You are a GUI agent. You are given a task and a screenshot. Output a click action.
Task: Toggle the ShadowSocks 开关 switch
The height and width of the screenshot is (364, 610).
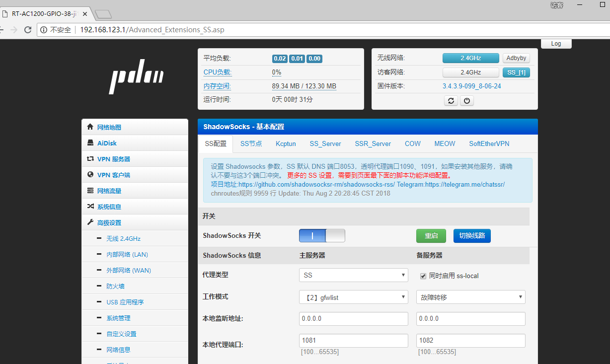pos(322,235)
